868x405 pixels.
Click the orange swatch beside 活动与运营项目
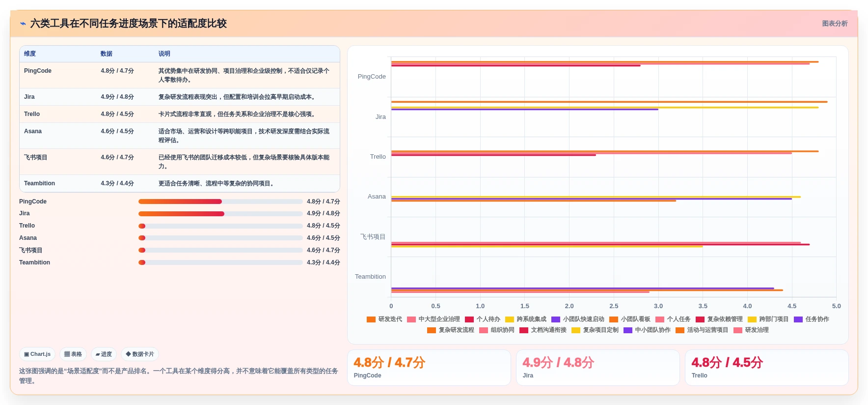coord(680,330)
